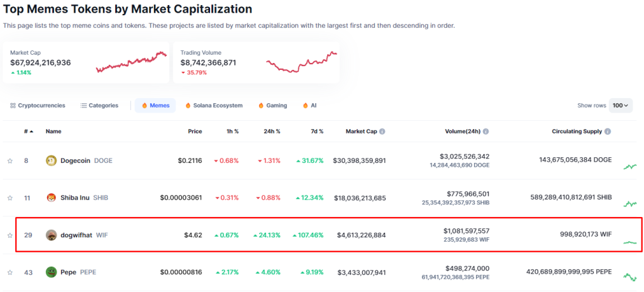Viewport: 644px width, 292px height.
Task: Click Dogecoin's $0.2116 price
Action: (x=190, y=160)
